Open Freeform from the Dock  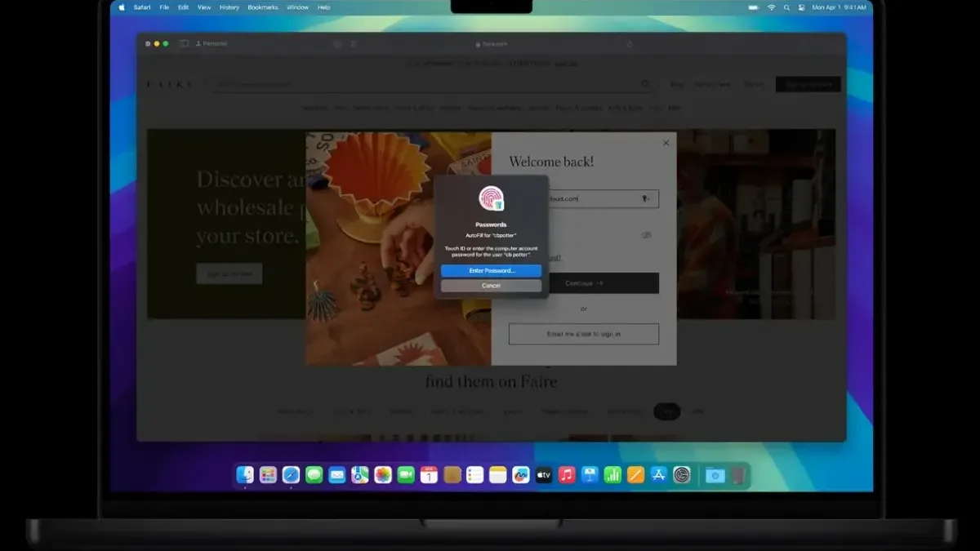pyautogui.click(x=521, y=474)
